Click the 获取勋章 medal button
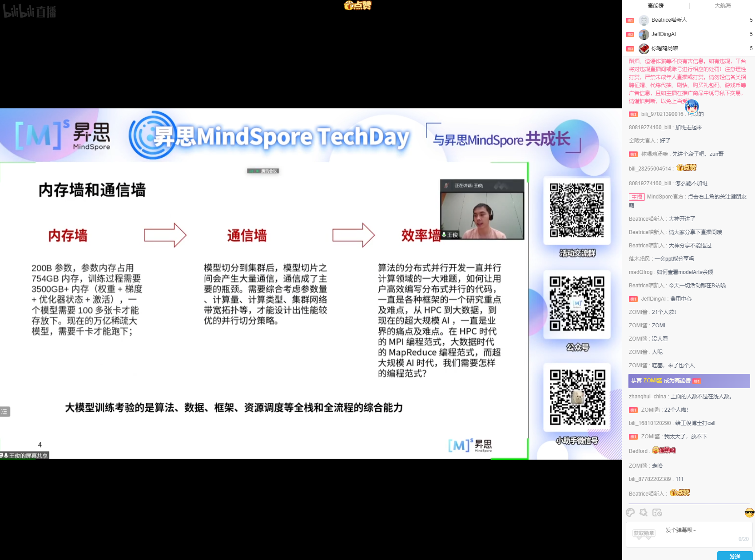Screen dimensions: 755x560 (644, 533)
